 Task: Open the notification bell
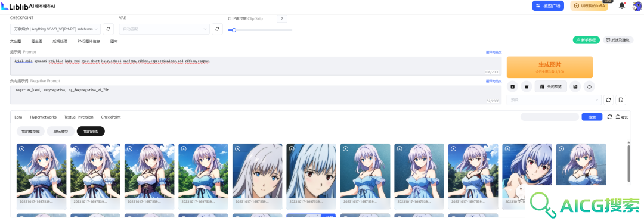coord(622,6)
